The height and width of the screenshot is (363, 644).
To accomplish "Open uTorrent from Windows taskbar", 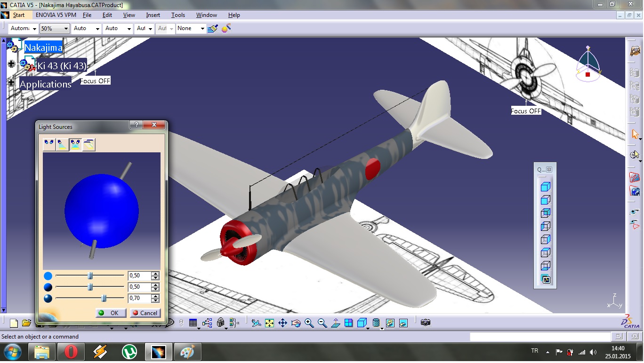I will coord(129,352).
